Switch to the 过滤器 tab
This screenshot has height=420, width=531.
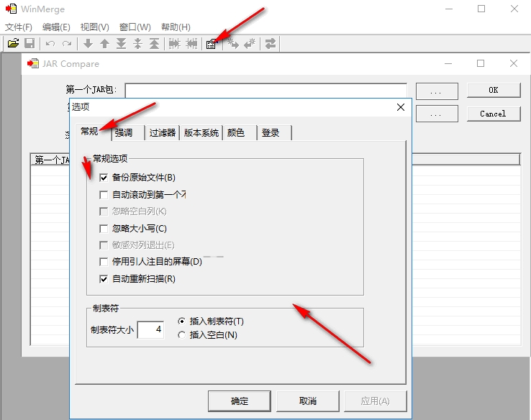tap(162, 132)
